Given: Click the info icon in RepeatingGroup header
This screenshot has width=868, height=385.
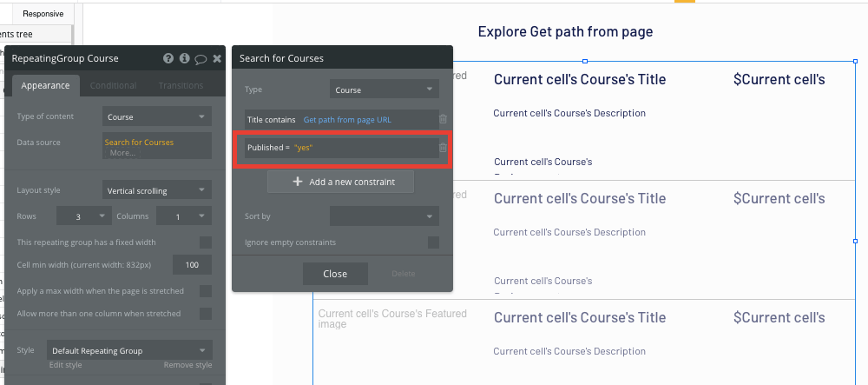Looking at the screenshot, I should 184,58.
